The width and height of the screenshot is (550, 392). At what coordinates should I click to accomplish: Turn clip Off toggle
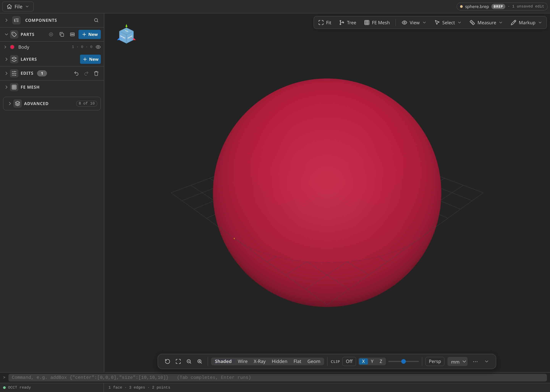click(x=349, y=361)
